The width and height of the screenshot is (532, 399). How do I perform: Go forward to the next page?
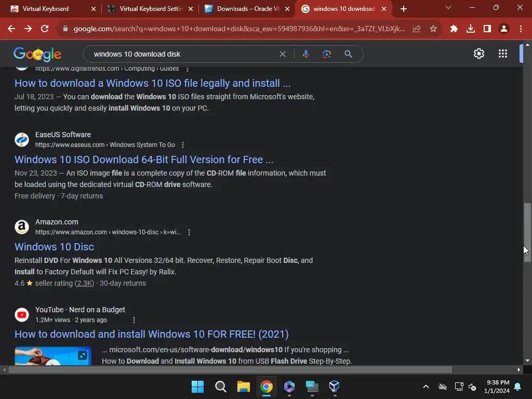click(28, 29)
